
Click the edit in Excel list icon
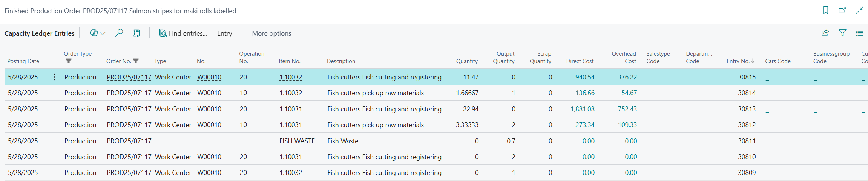tap(136, 33)
